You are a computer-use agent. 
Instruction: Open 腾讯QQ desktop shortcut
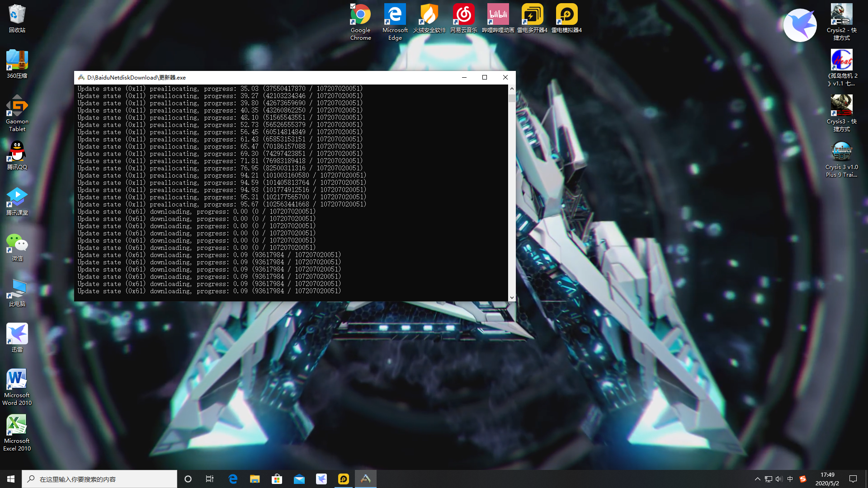(x=17, y=155)
